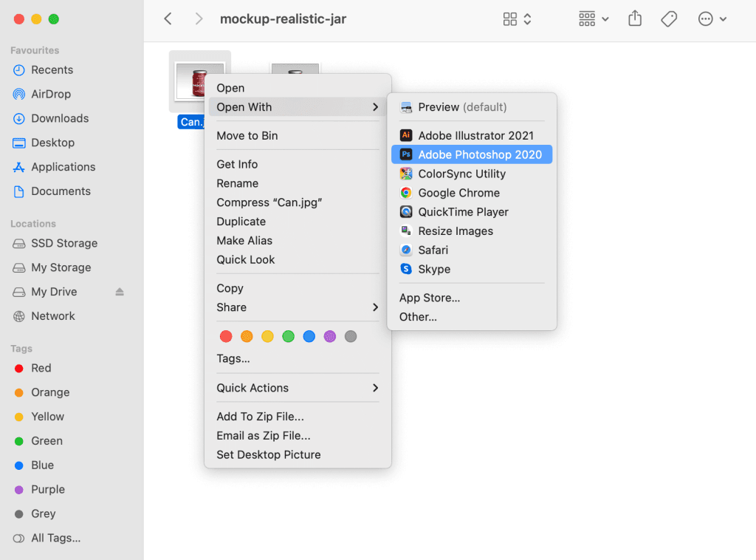Eject My Drive
756x560 pixels.
pyautogui.click(x=120, y=292)
